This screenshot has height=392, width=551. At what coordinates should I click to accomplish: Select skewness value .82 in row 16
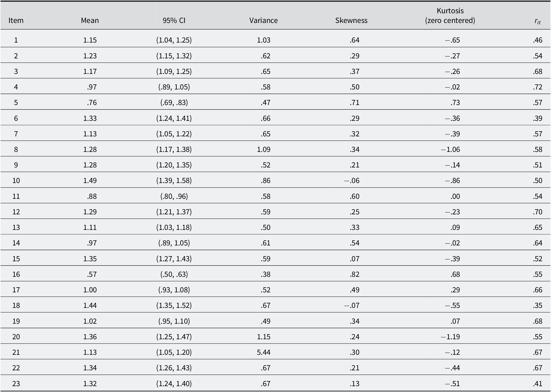pyautogui.click(x=355, y=274)
